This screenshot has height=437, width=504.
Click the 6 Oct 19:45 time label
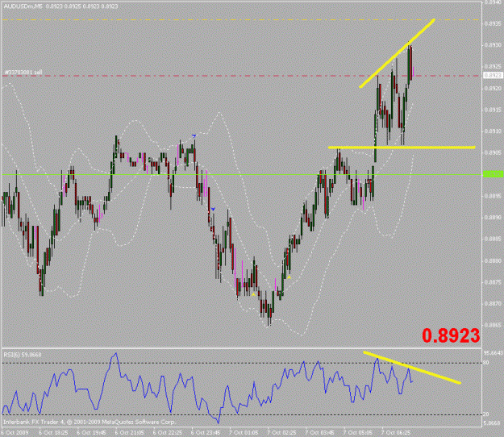[91, 432]
